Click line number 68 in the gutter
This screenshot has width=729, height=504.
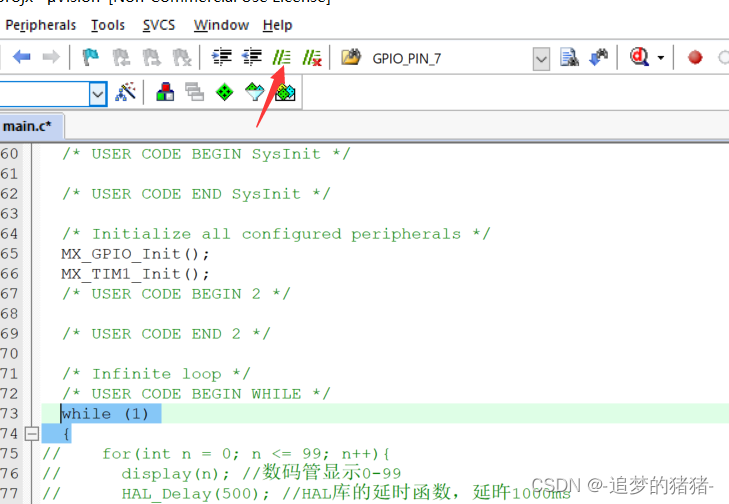coord(9,314)
